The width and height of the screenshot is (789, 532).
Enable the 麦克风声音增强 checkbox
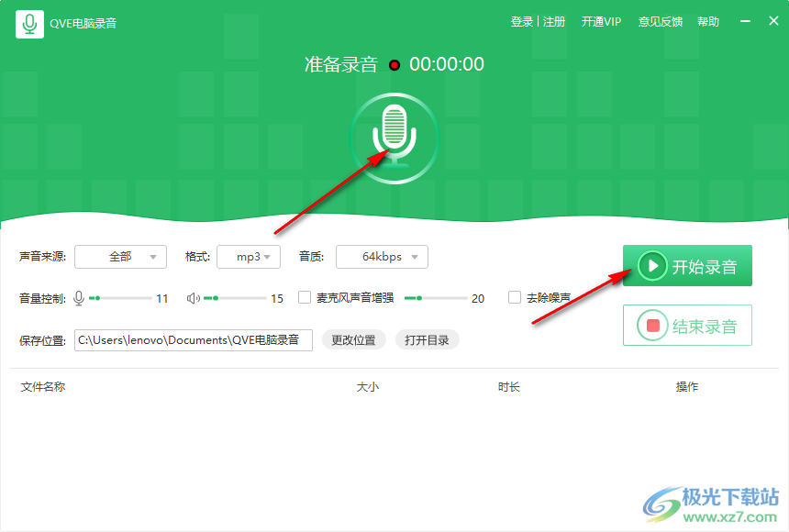304,297
